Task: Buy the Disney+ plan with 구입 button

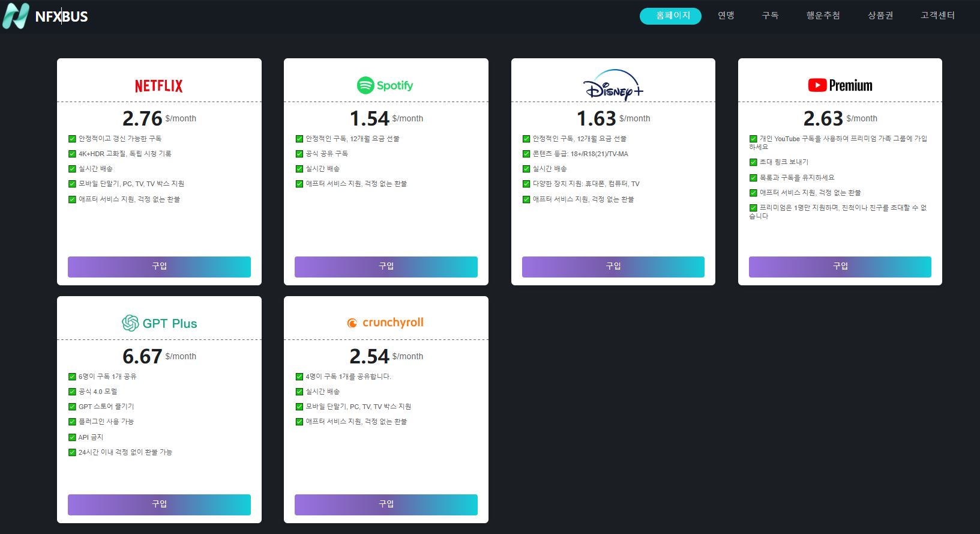Action: point(613,267)
